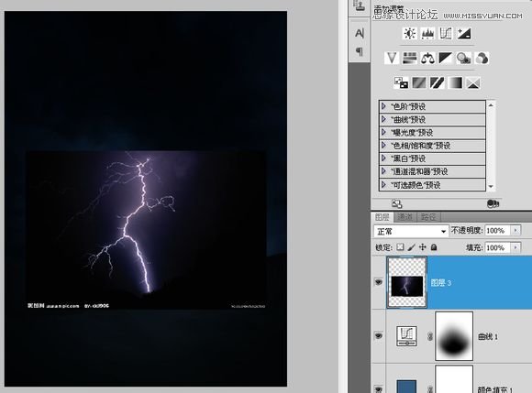Add a Brightness/Contrast adjustment
Viewport: 532px width, 393px height.
(410, 34)
